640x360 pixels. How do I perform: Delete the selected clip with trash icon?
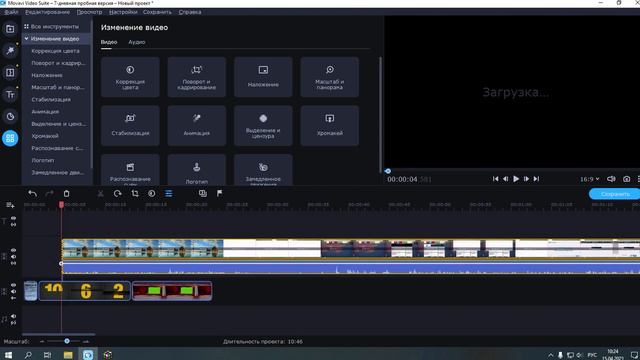(x=67, y=193)
